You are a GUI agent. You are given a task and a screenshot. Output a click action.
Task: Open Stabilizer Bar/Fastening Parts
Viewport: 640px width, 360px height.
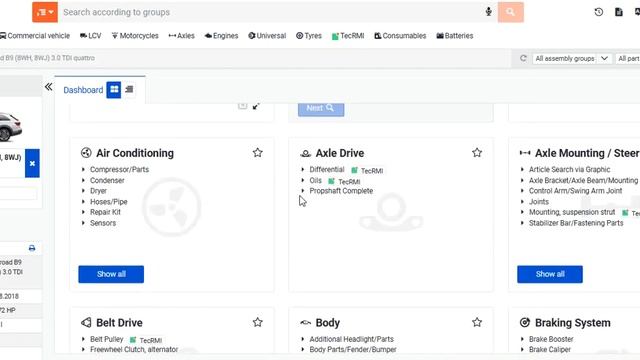click(576, 223)
